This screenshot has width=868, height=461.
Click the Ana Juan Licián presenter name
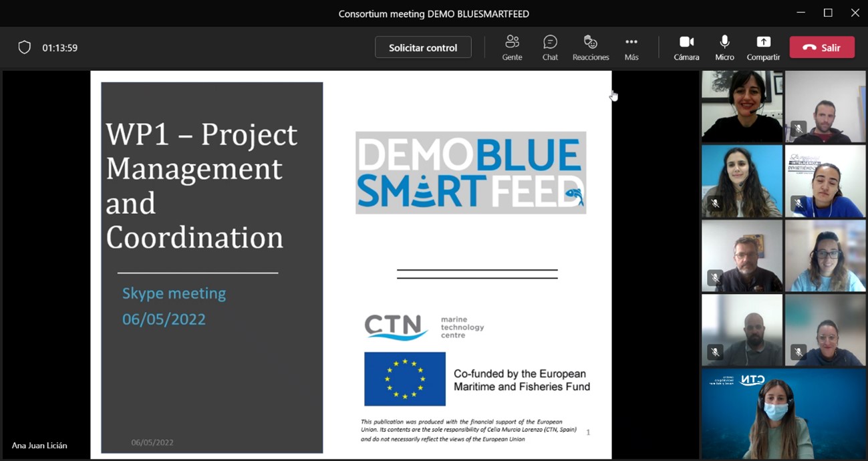tap(39, 446)
